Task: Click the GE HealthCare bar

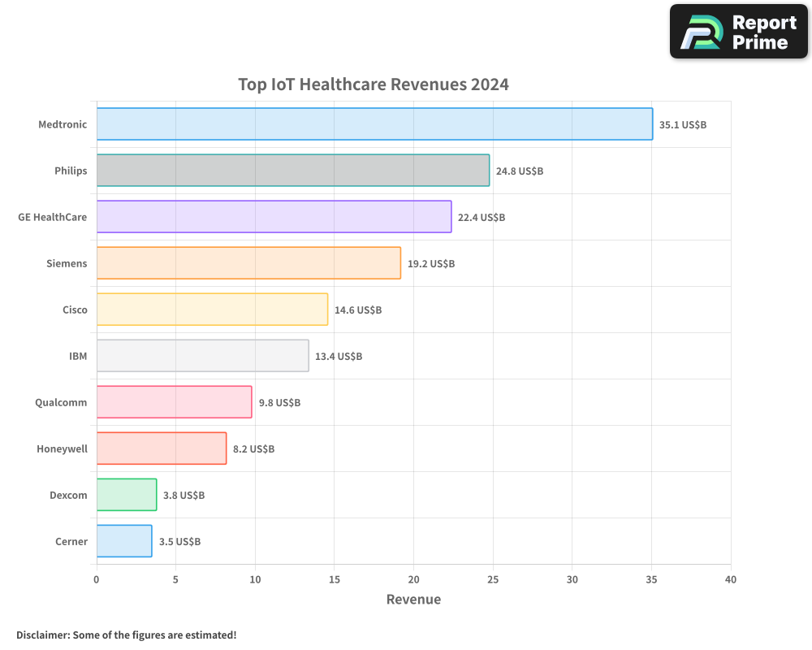Action: pyautogui.click(x=274, y=217)
